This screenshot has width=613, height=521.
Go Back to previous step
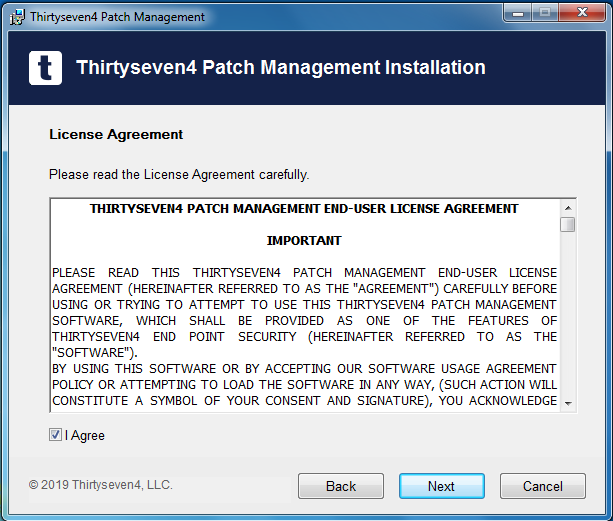[x=341, y=486]
